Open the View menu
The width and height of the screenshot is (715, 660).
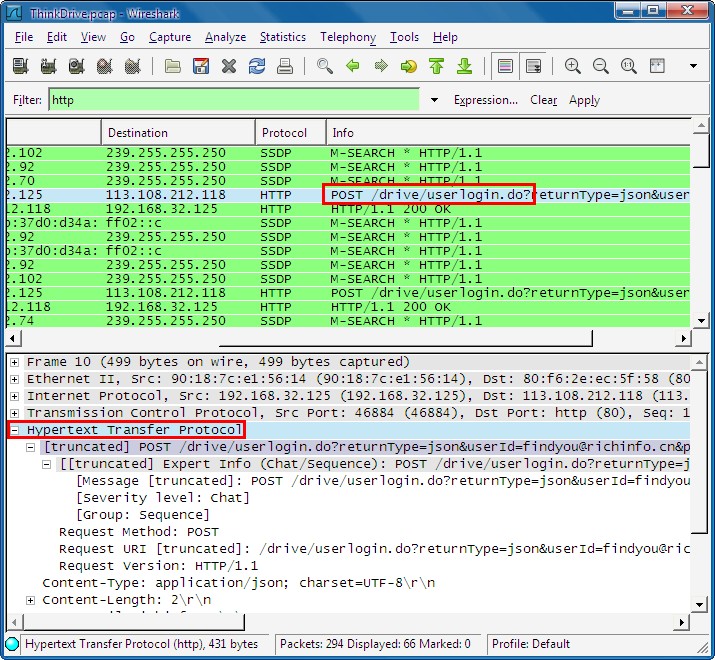(x=93, y=37)
